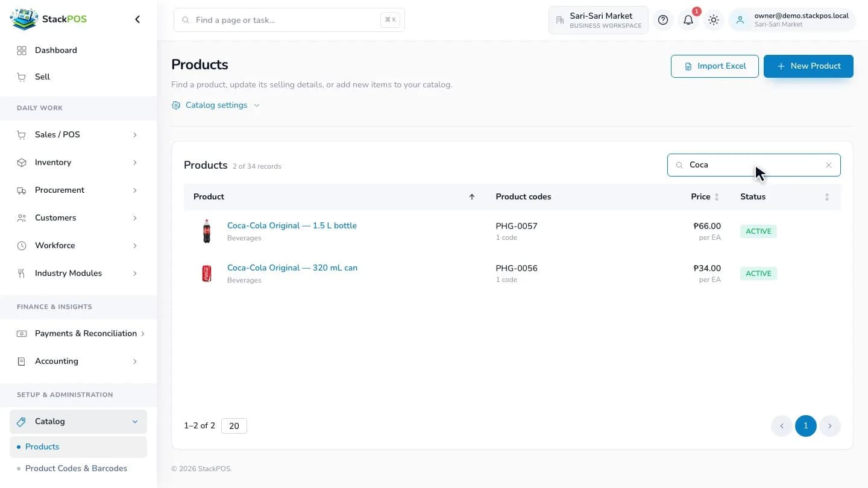The image size is (868, 488).
Task: Expand the Workforce menu
Action: coord(78,246)
